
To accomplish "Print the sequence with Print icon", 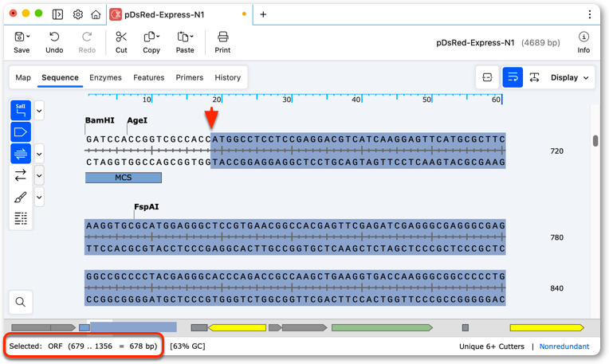I will pos(222,37).
